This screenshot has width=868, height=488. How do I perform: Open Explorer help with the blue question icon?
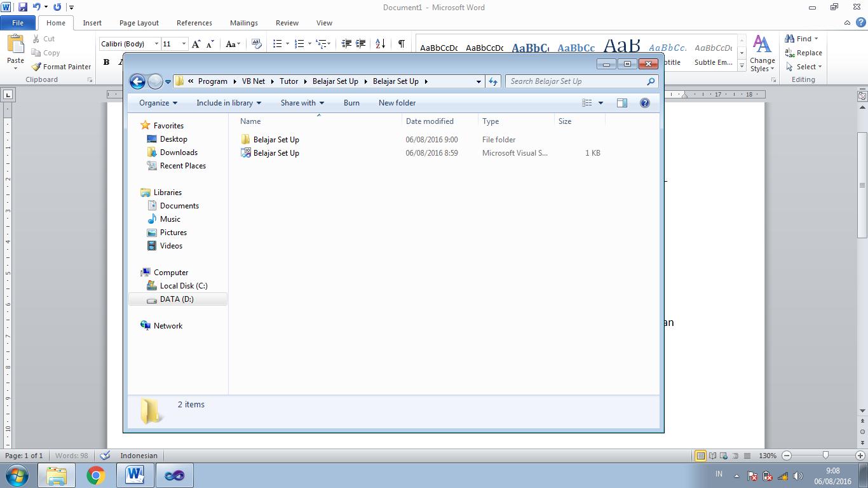645,103
